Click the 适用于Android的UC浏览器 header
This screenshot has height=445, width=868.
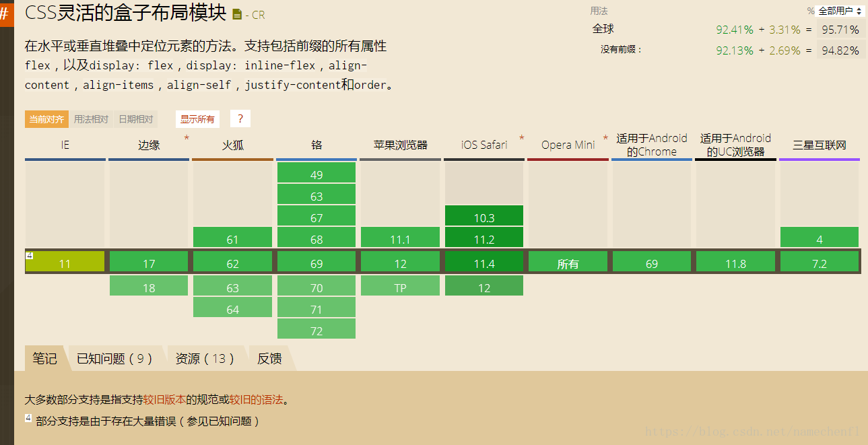735,145
